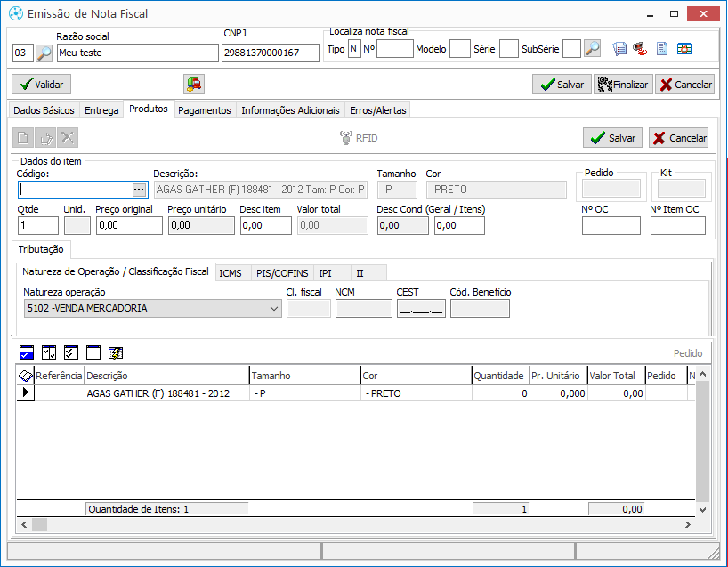Click the edit item icon in Produtos toolbar
This screenshot has width=728, height=567.
45,138
